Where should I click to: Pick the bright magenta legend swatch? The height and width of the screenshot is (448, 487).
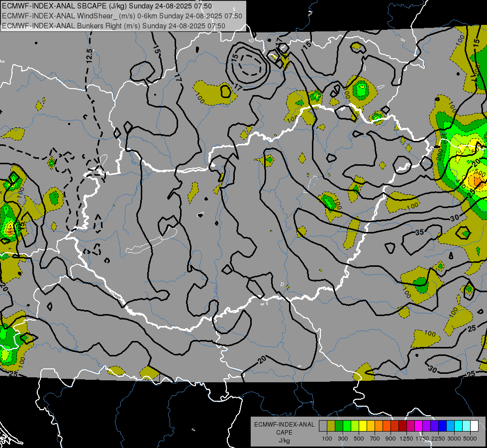pos(419,426)
